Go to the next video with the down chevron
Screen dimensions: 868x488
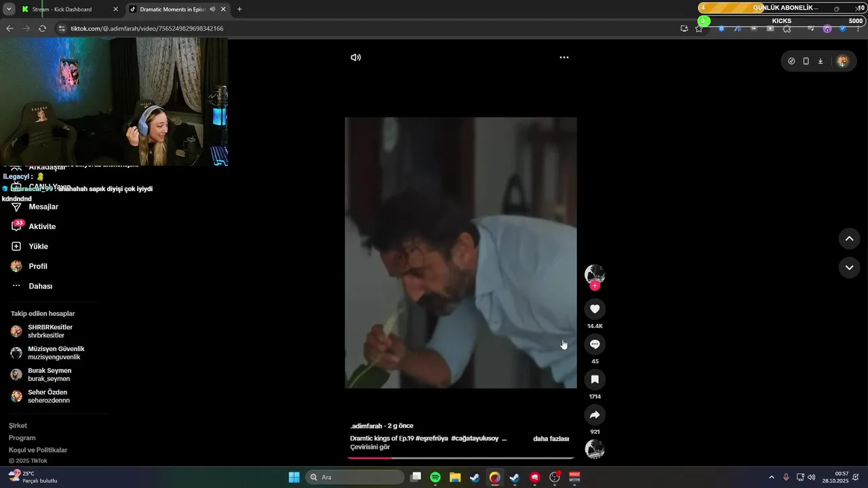(849, 268)
